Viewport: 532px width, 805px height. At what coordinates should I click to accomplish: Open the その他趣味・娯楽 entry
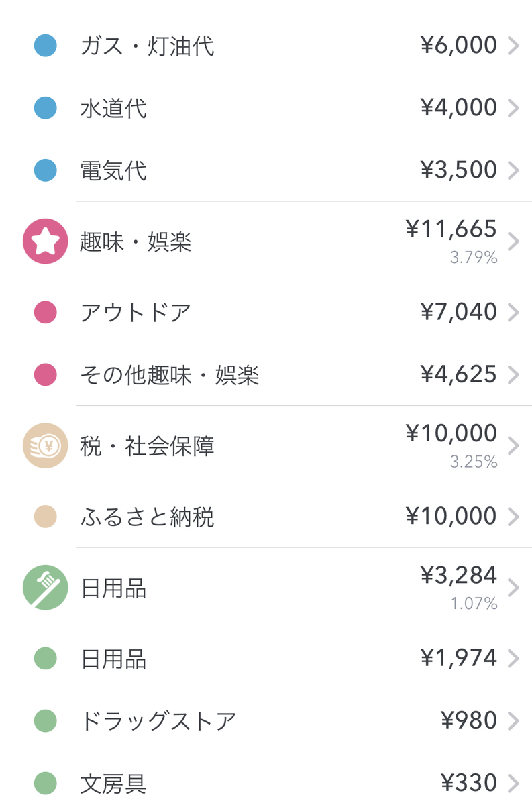pyautogui.click(x=266, y=374)
